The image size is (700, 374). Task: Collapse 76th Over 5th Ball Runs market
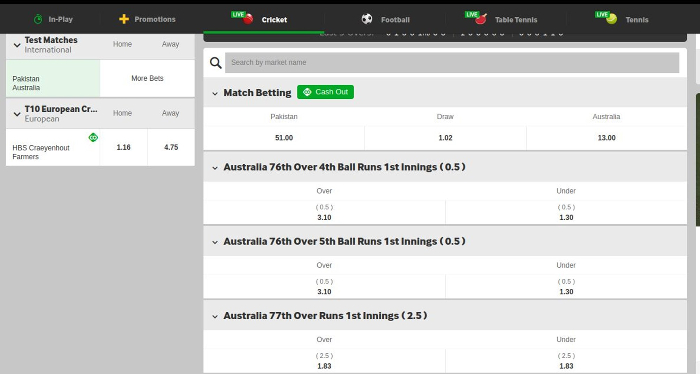pyautogui.click(x=215, y=242)
